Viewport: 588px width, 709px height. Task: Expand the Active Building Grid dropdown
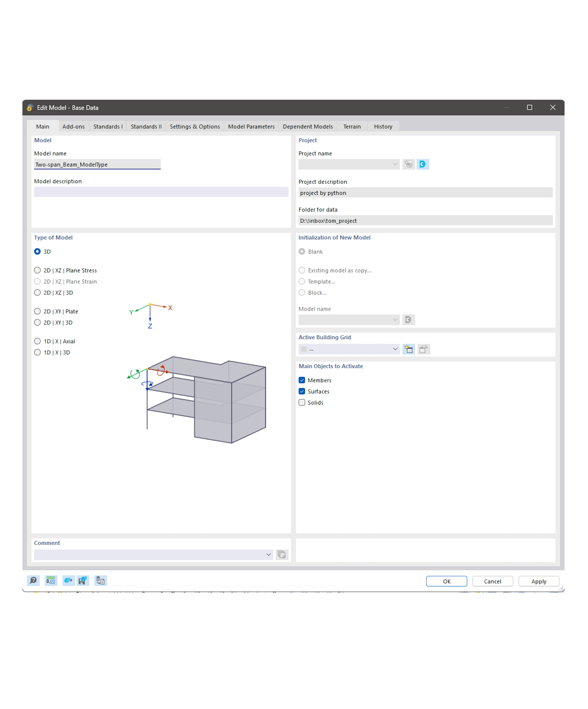click(395, 349)
